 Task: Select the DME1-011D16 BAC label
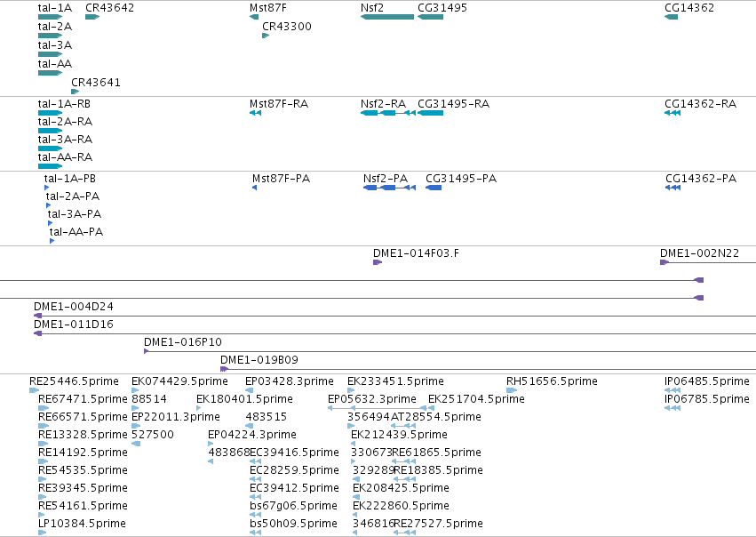click(74, 325)
